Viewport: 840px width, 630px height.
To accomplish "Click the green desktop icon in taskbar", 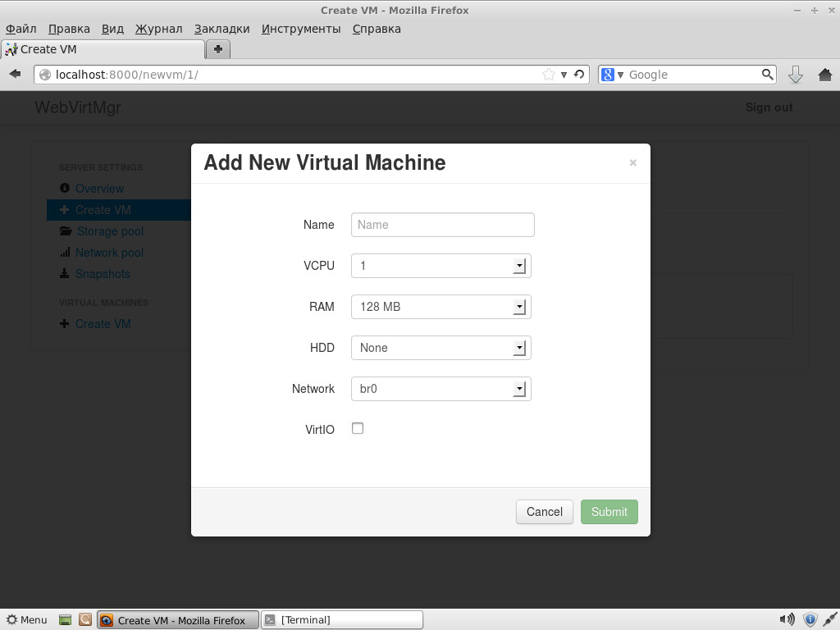I will click(65, 620).
